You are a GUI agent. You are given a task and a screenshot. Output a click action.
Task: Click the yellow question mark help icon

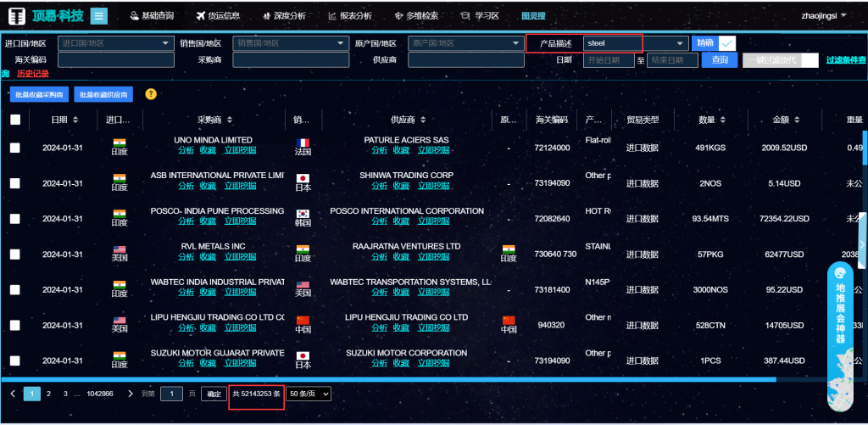(151, 94)
